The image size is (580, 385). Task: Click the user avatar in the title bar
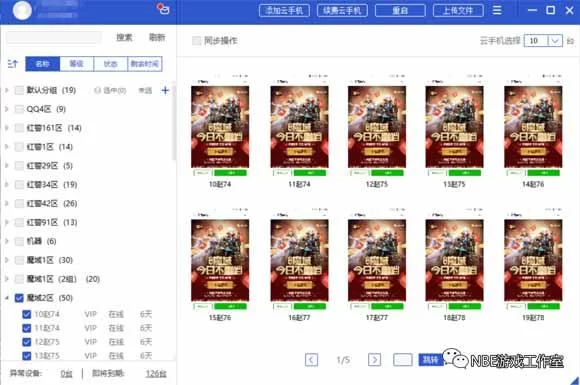click(22, 10)
